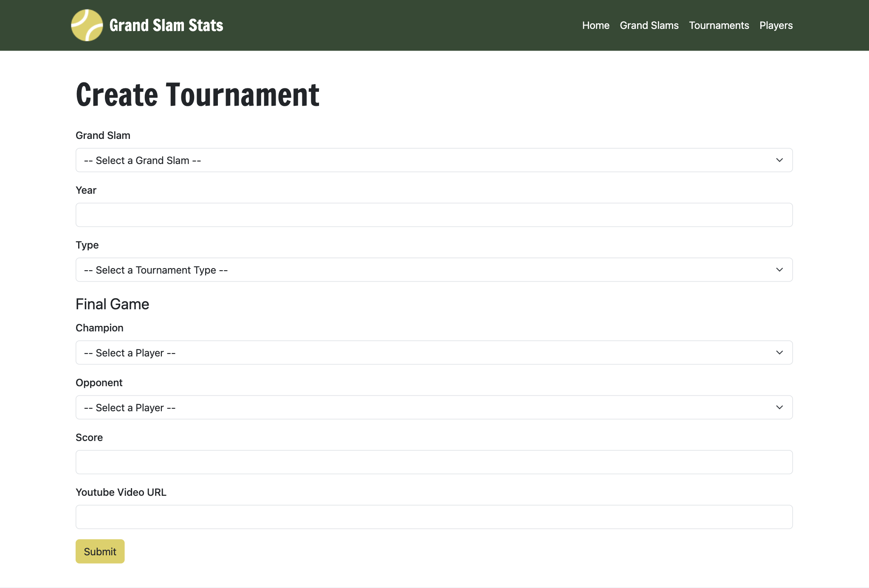Click the chevron on the Champion dropdown
This screenshot has width=869, height=588.
[x=779, y=352]
